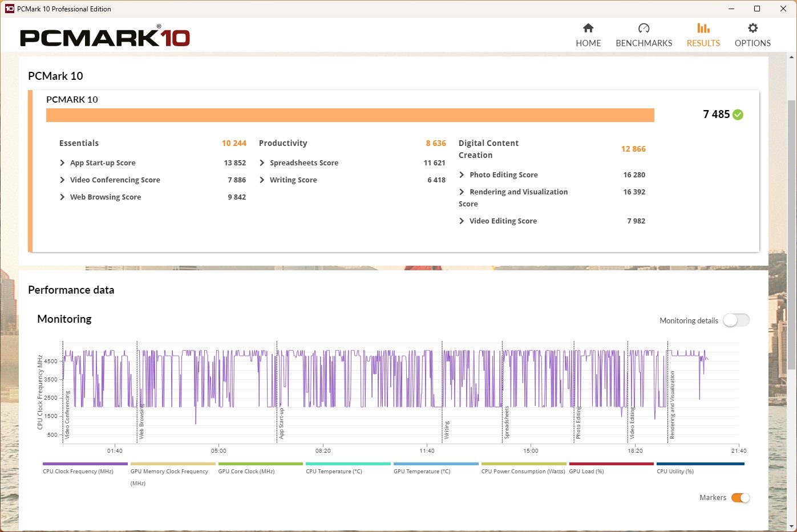Click the Spreadsheets marker on chart
The width and height of the screenshot is (797, 532).
tap(507, 423)
